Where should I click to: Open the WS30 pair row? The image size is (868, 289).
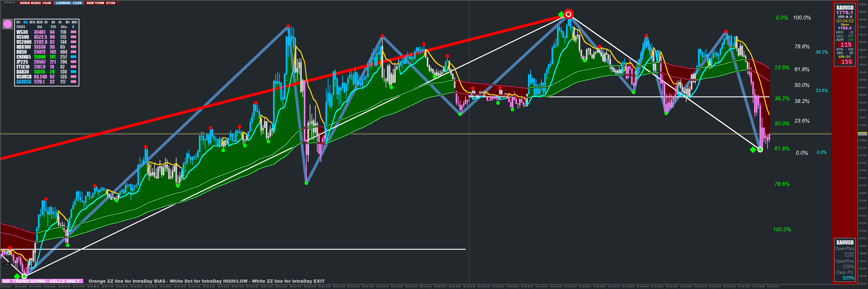(22, 32)
